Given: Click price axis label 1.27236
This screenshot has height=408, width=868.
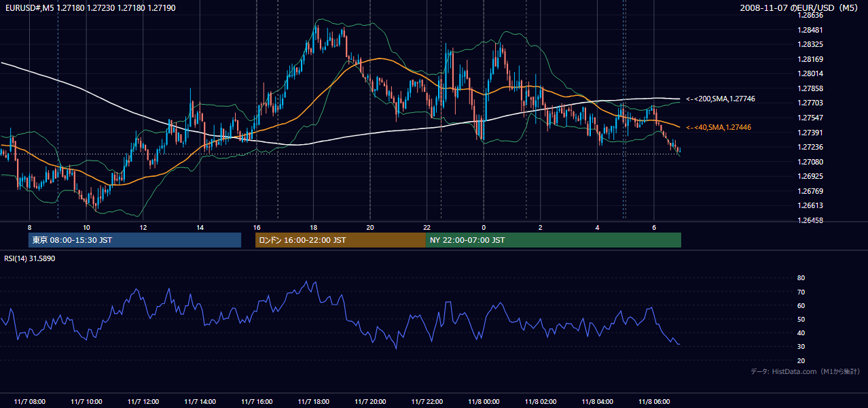Looking at the screenshot, I should [x=812, y=147].
